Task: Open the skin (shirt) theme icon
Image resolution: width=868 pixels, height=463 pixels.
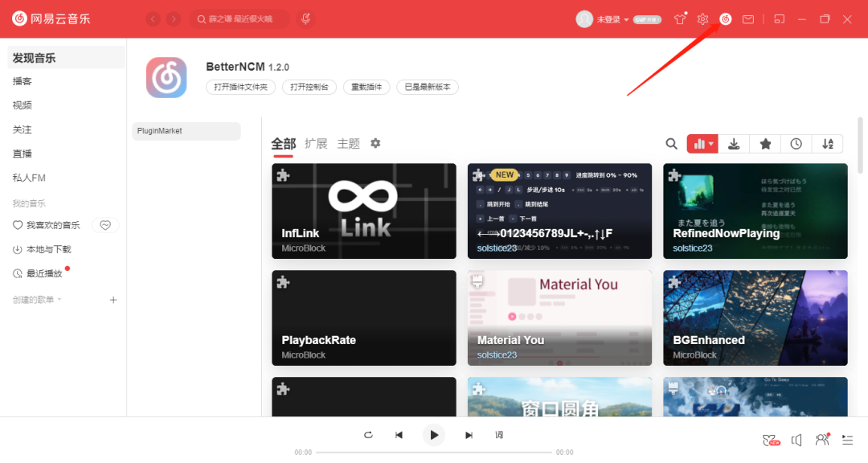Action: (680, 19)
